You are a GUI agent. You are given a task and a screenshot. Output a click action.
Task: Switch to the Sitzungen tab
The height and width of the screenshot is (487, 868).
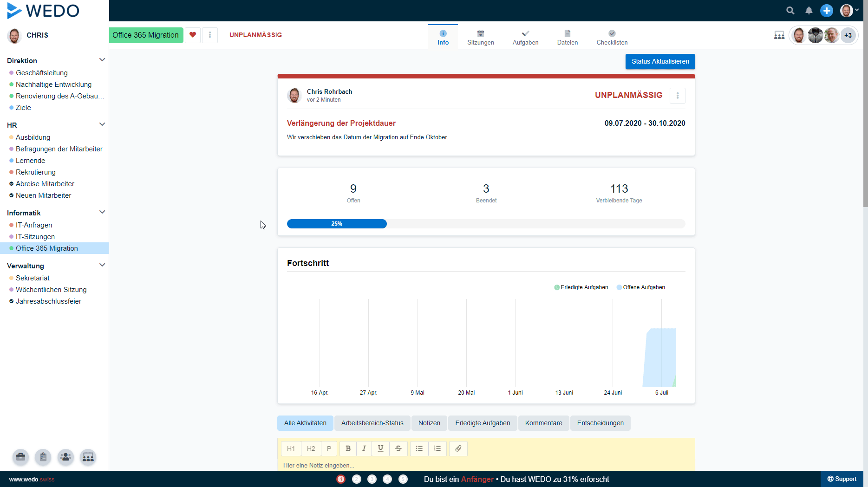[481, 37]
